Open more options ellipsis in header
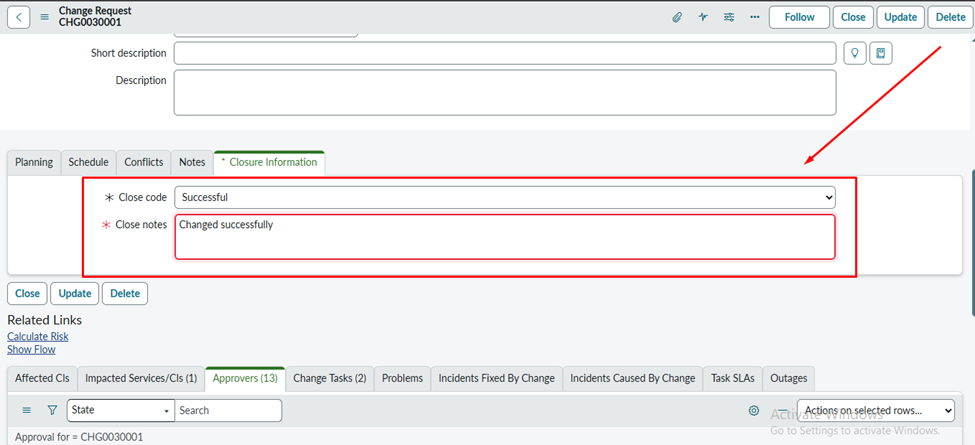The height and width of the screenshot is (445, 975). (755, 17)
